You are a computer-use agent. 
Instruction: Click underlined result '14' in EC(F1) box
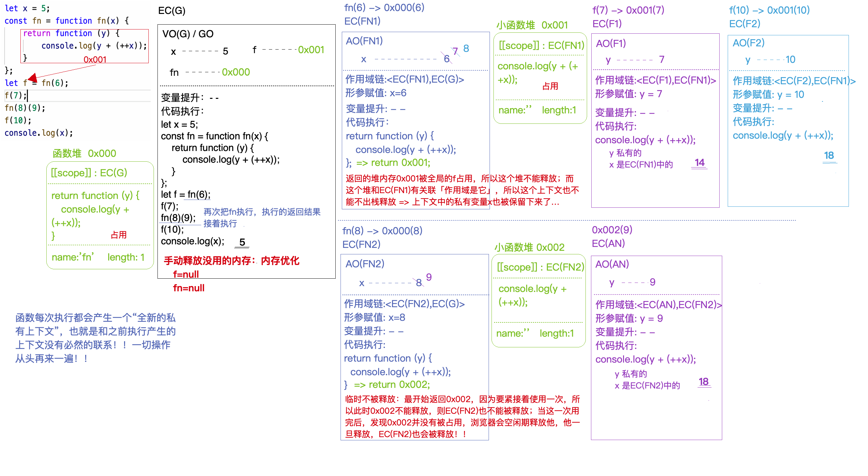[x=700, y=163]
